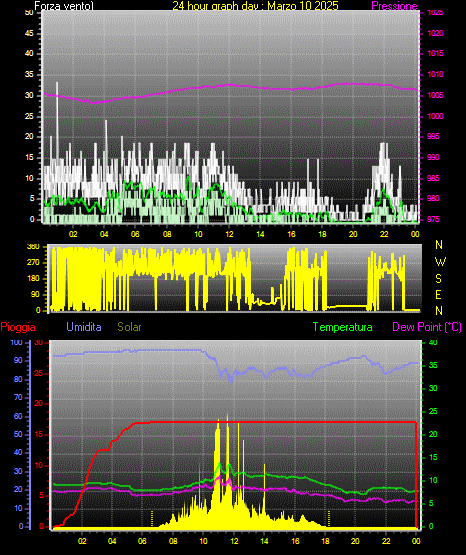Viewport: 466px width, 555px height.
Task: Click the red cumulative rain line plateau
Action: point(283,422)
